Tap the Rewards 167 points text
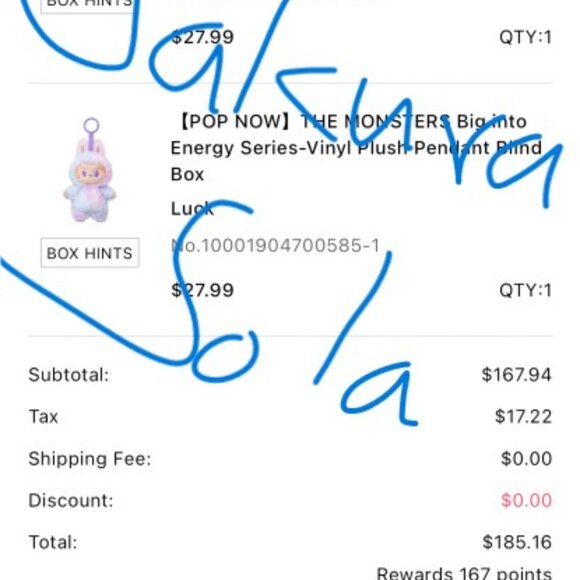580x580 pixels. click(464, 573)
